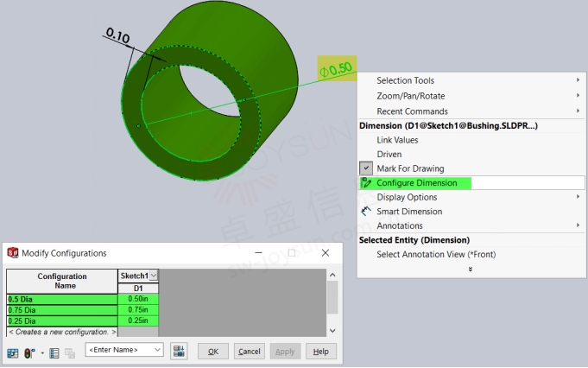
Task: Click the Smart Dimension icon in context menu
Action: (366, 212)
